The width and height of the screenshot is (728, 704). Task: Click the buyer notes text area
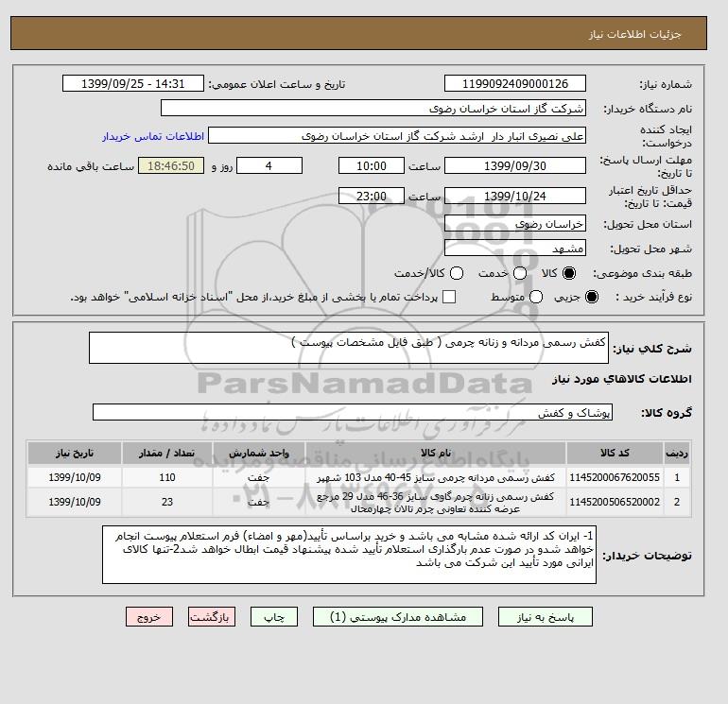349,555
